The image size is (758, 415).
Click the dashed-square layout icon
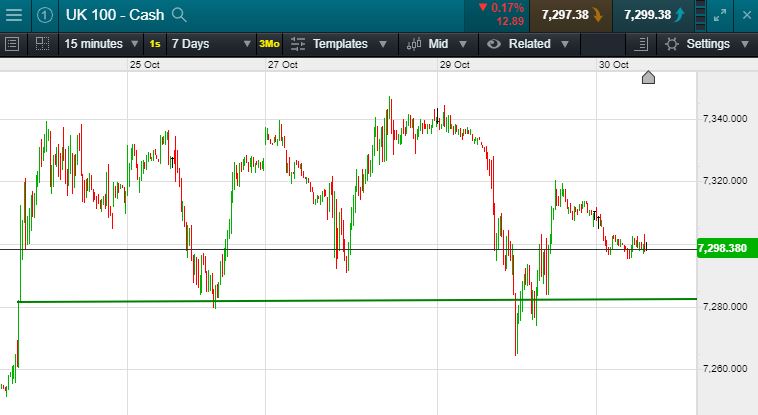click(x=42, y=44)
